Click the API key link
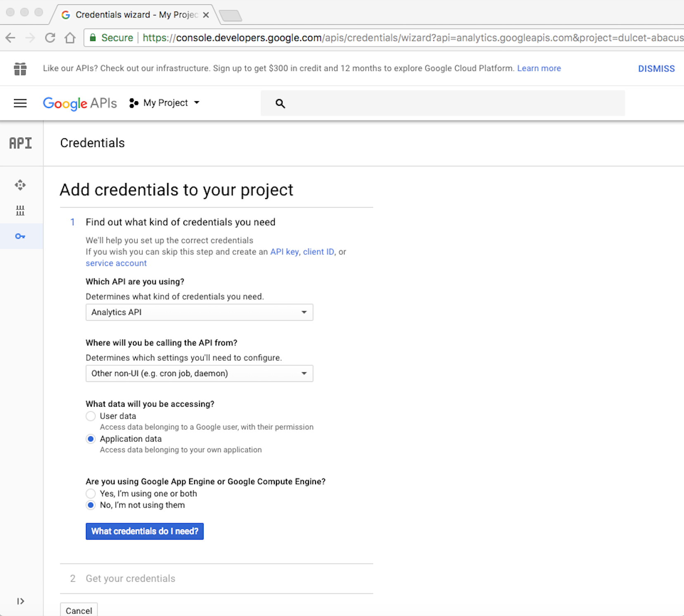 (x=285, y=252)
